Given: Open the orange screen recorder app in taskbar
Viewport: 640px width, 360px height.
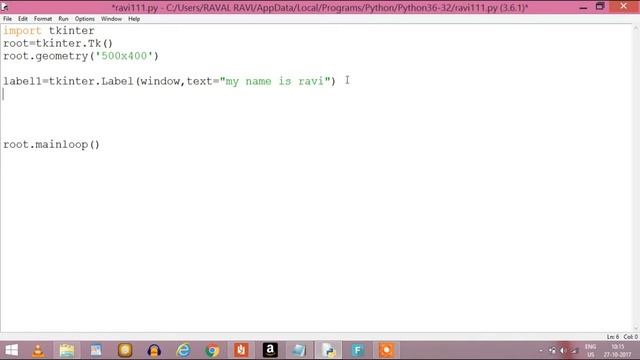Looking at the screenshot, I should (386, 350).
